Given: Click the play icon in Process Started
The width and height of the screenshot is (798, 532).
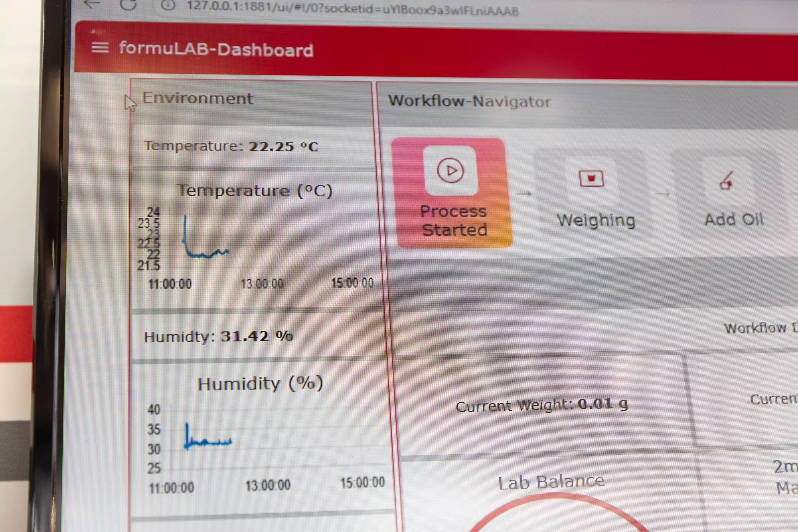Looking at the screenshot, I should coord(450,171).
